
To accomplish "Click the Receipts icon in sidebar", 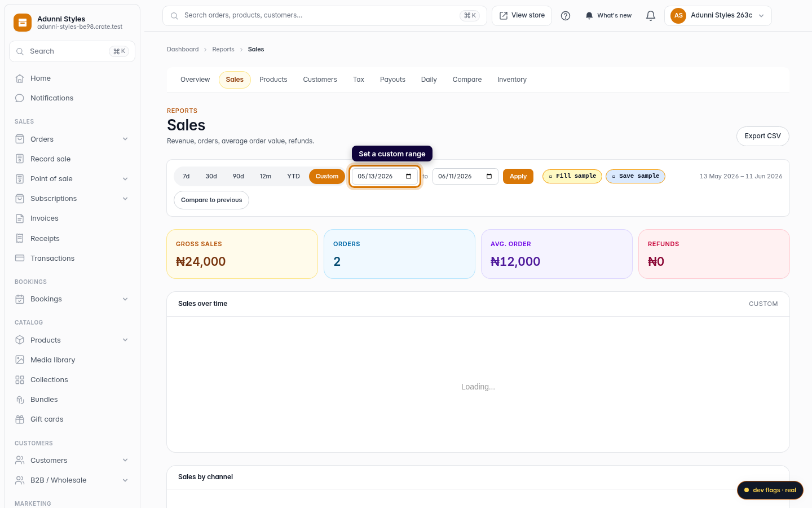I will click(20, 239).
